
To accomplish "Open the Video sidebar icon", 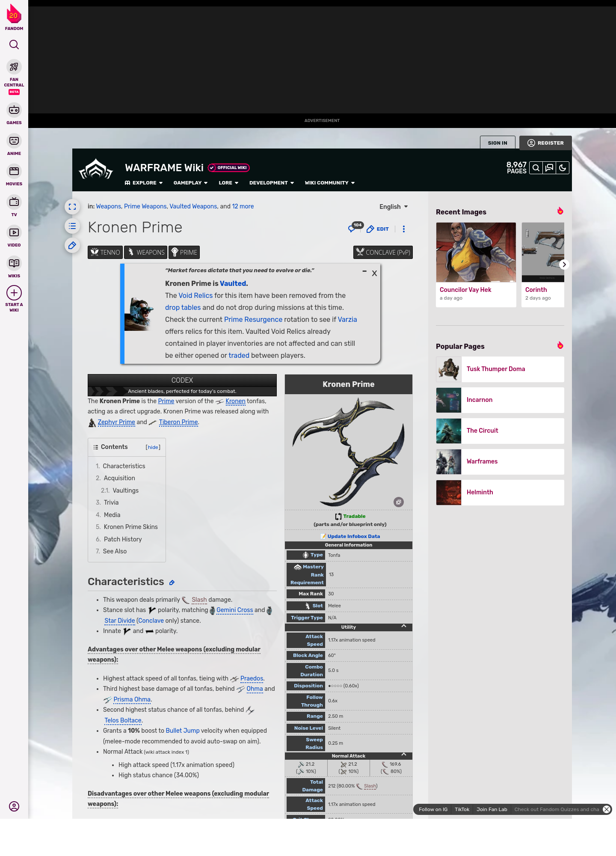I will (x=14, y=232).
